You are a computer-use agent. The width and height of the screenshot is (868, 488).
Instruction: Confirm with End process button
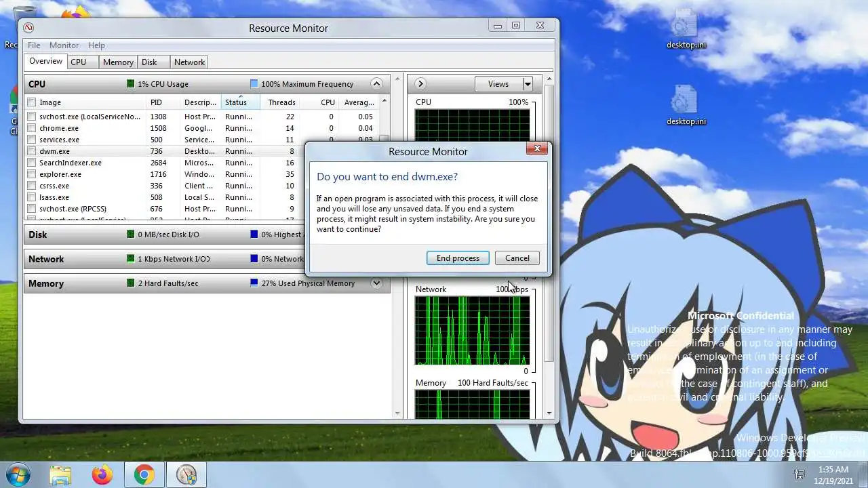(x=458, y=258)
